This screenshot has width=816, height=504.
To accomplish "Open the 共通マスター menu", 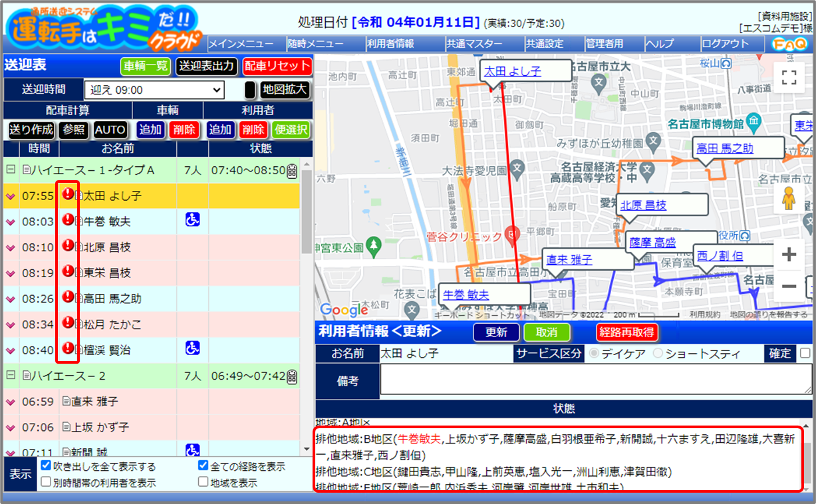I will [x=484, y=44].
